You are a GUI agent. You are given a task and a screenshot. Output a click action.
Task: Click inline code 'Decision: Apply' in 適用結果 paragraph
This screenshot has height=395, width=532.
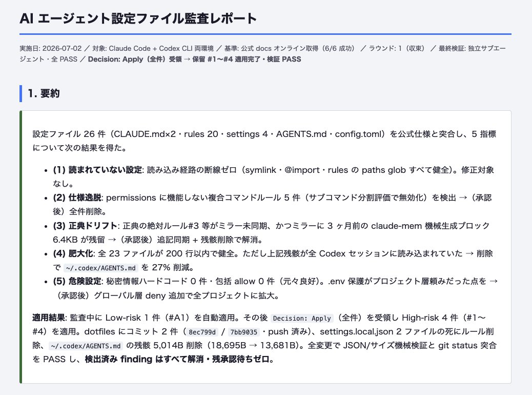(x=302, y=318)
